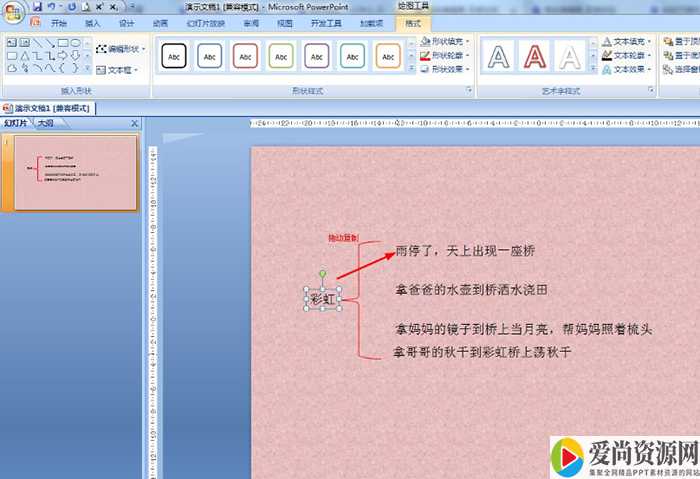Click the Office button

tap(14, 12)
